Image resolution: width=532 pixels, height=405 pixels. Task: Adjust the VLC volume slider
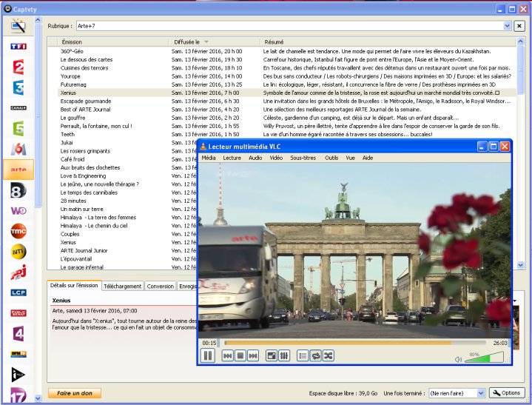pos(484,357)
